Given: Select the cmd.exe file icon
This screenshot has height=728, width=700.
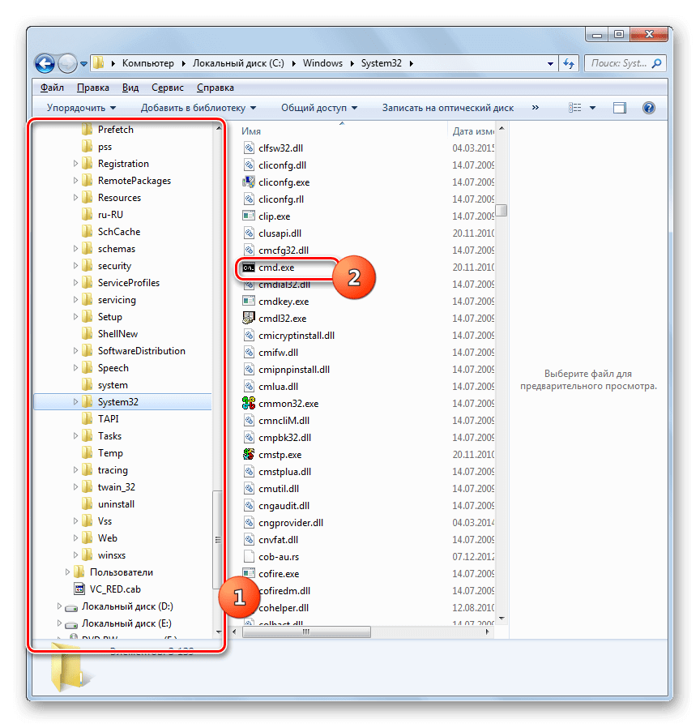Looking at the screenshot, I should point(250,268).
